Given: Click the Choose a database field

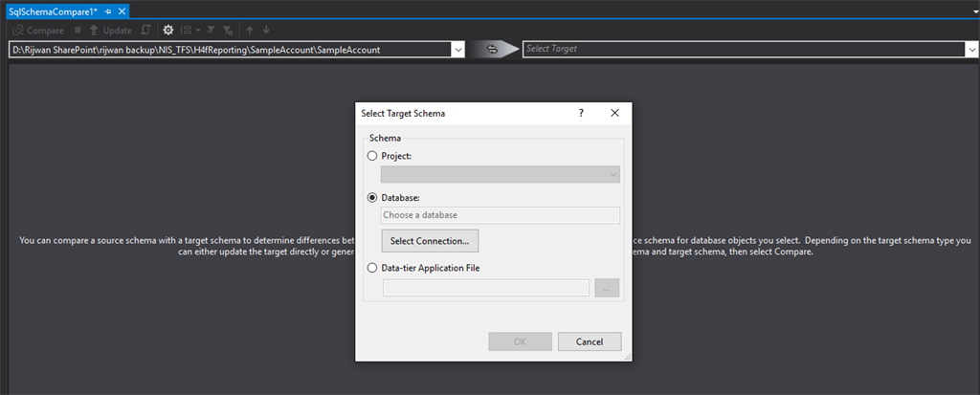Looking at the screenshot, I should pyautogui.click(x=501, y=215).
